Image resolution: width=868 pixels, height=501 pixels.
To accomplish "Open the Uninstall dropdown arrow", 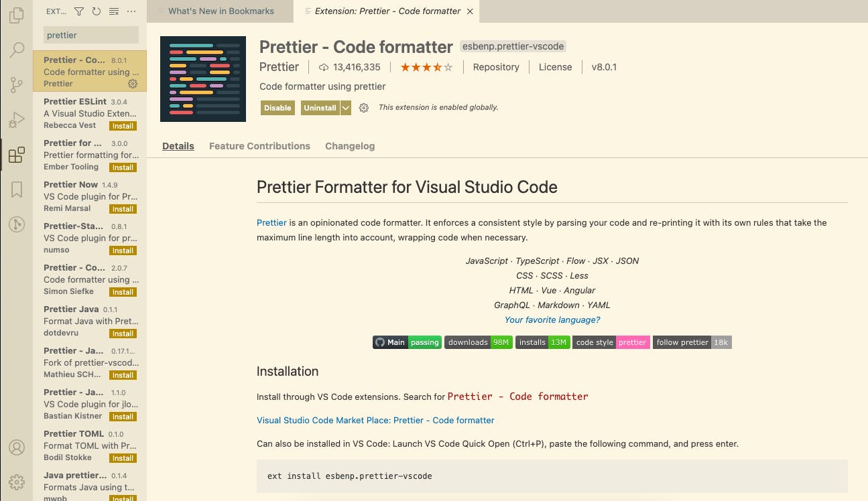I will pos(346,108).
